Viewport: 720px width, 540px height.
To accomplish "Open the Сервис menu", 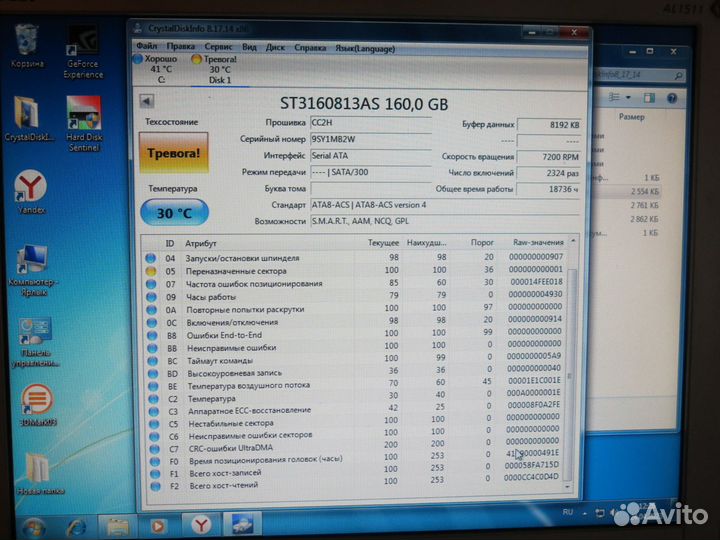I will (218, 47).
